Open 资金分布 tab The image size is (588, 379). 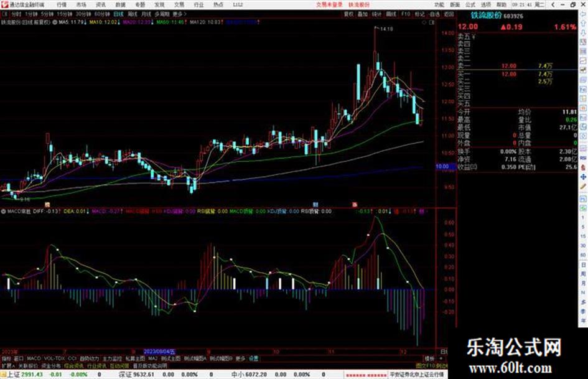(x=50, y=365)
